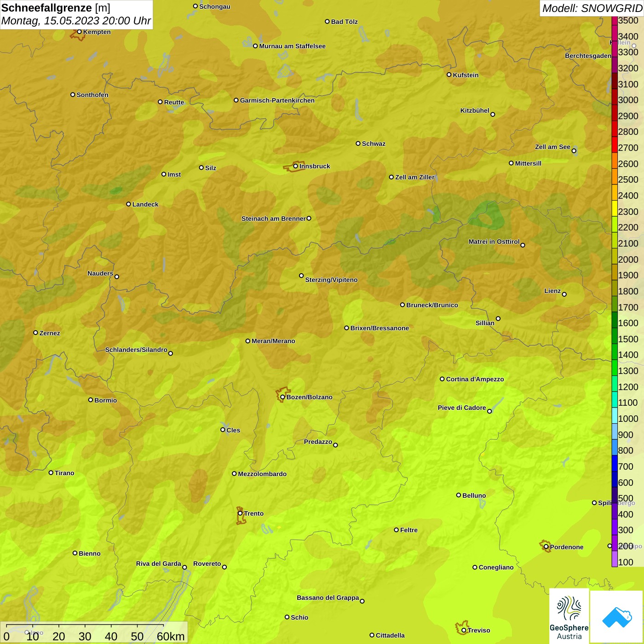
Task: Click the 3500 legend color swatch
Action: pyautogui.click(x=615, y=21)
